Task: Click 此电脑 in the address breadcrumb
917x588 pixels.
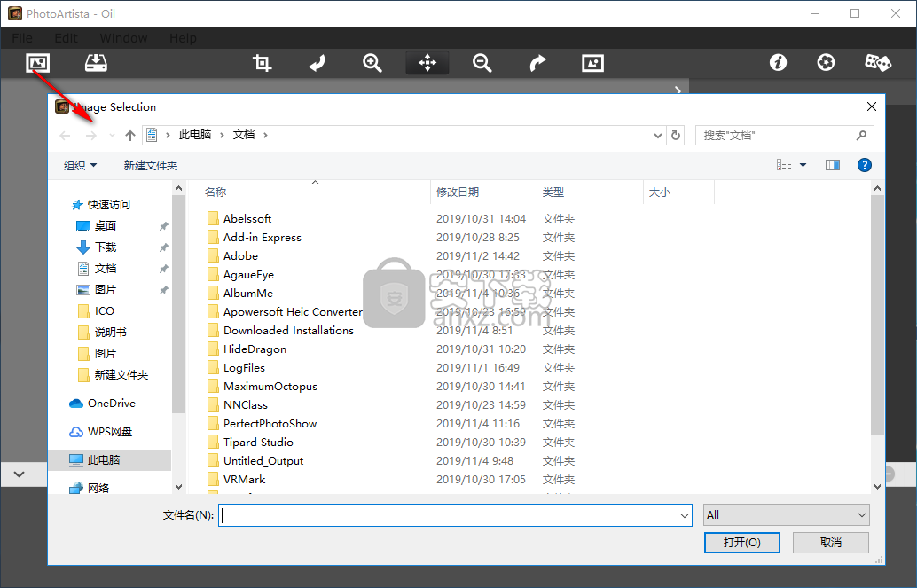Action: 195,135
